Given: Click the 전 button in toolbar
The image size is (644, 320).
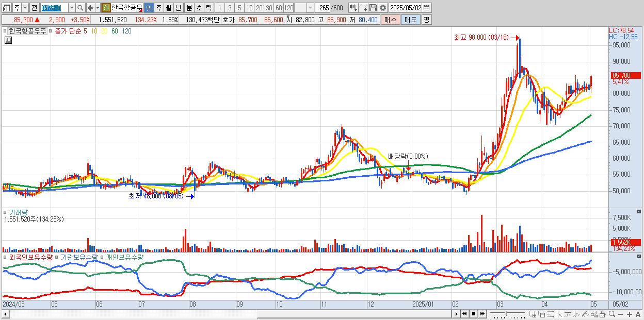Looking at the screenshot, I should [34, 8].
